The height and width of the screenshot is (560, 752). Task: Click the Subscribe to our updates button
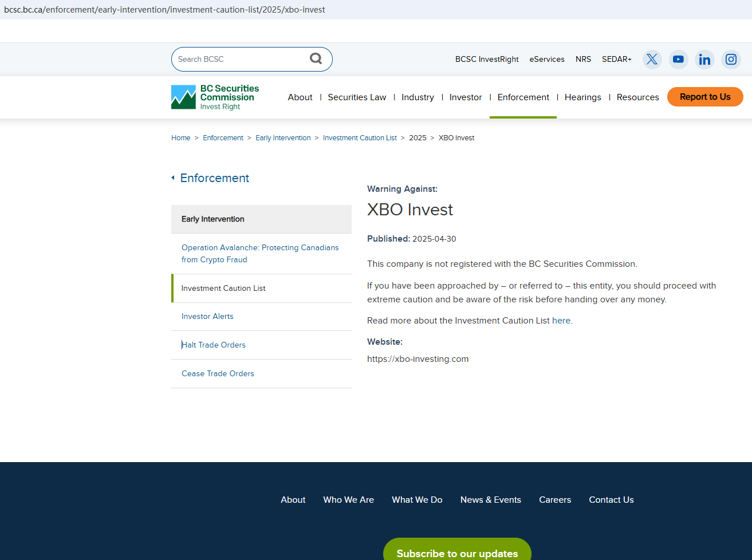click(x=457, y=550)
